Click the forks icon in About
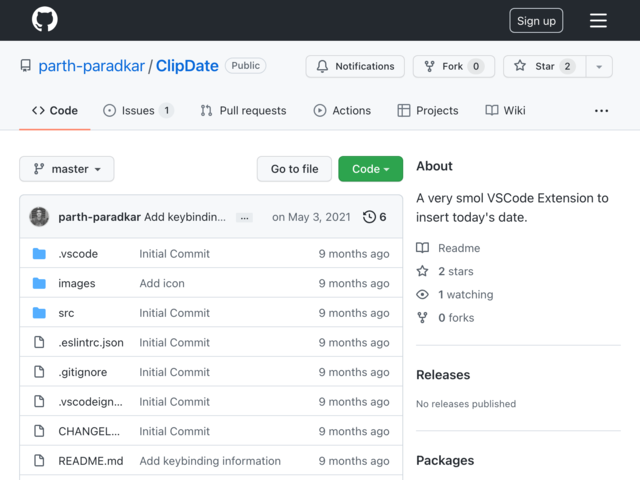 (x=422, y=318)
